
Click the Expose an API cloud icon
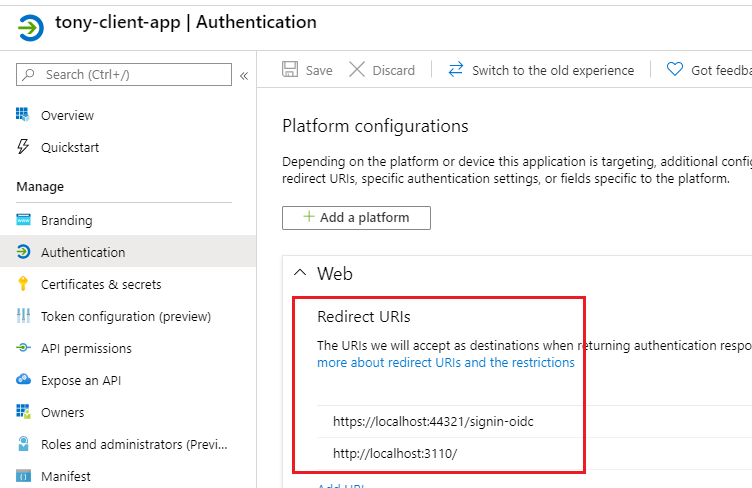point(23,380)
